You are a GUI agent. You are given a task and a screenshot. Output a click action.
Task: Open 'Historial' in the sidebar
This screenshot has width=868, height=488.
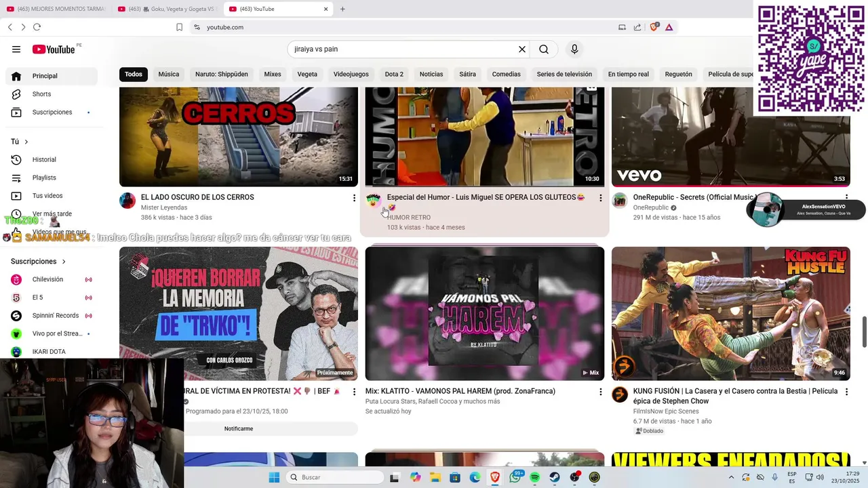[x=52, y=159]
